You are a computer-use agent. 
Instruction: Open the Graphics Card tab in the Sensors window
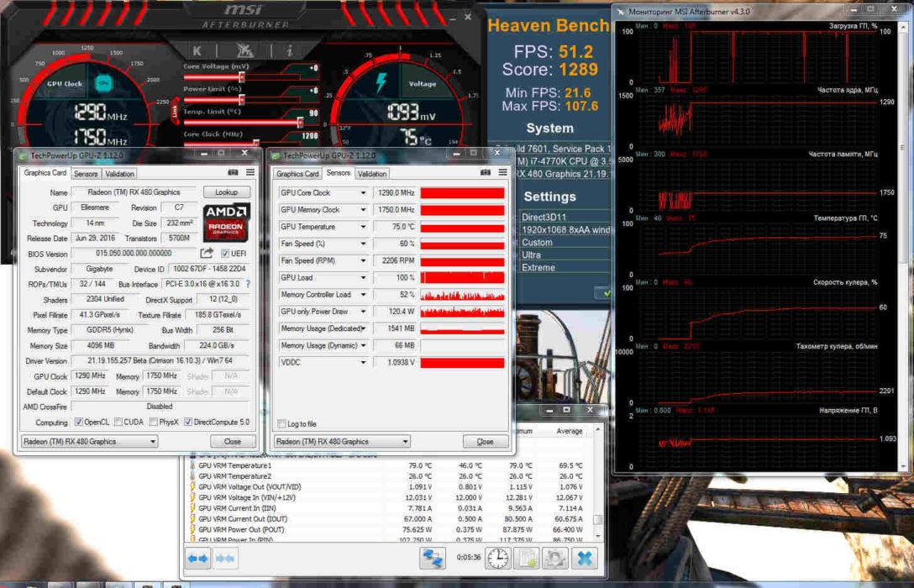297,174
